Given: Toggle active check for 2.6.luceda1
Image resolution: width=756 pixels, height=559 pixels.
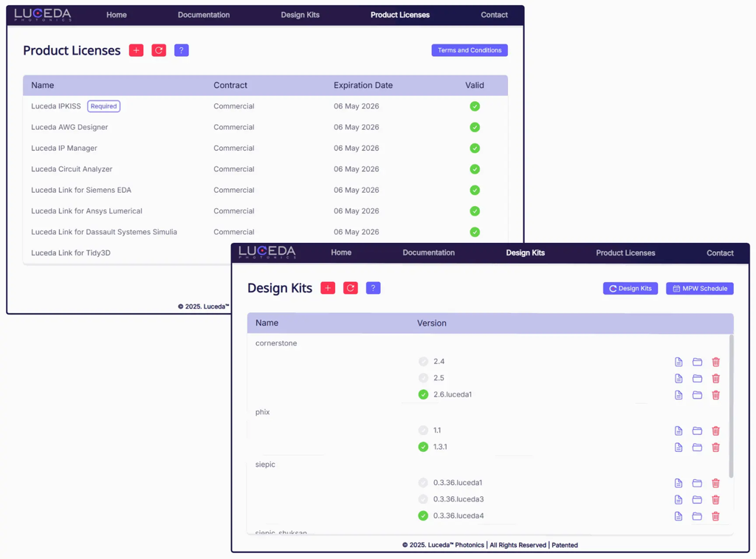Looking at the screenshot, I should [423, 394].
